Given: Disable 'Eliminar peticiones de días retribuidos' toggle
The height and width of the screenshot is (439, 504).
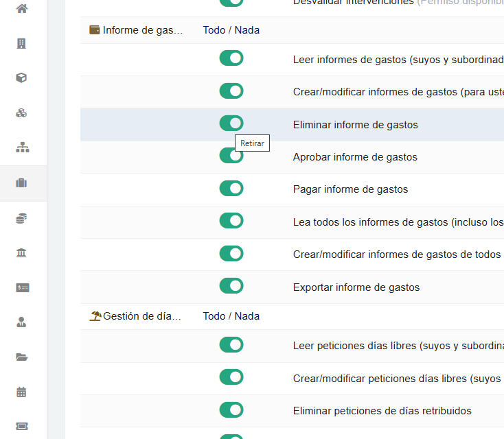Looking at the screenshot, I should [x=231, y=410].
